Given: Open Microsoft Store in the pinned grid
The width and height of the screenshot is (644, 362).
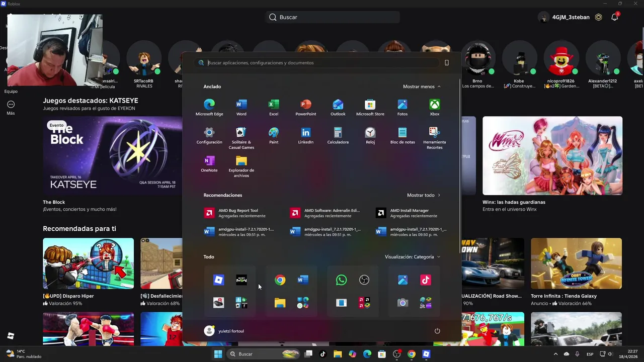Looking at the screenshot, I should click(370, 108).
